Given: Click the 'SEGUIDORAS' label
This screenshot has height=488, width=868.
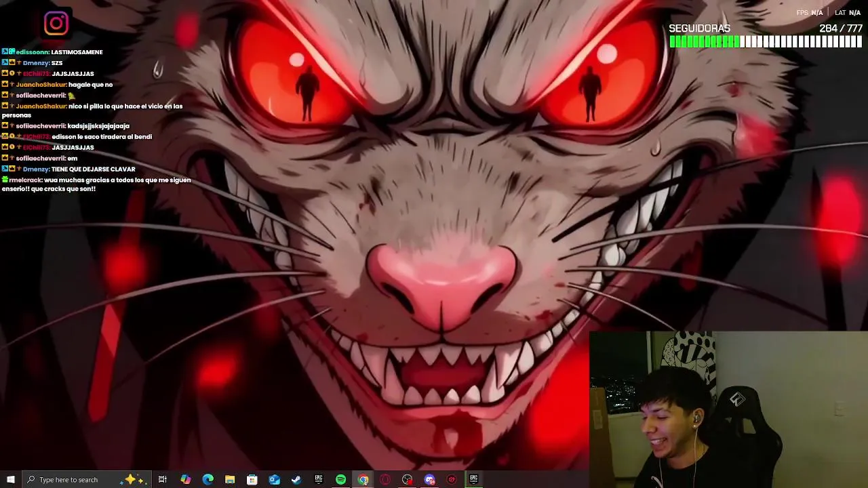Looking at the screenshot, I should coord(699,28).
